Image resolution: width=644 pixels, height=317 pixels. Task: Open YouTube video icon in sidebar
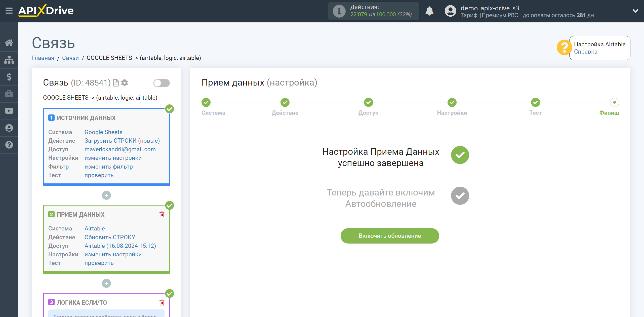[x=9, y=111]
